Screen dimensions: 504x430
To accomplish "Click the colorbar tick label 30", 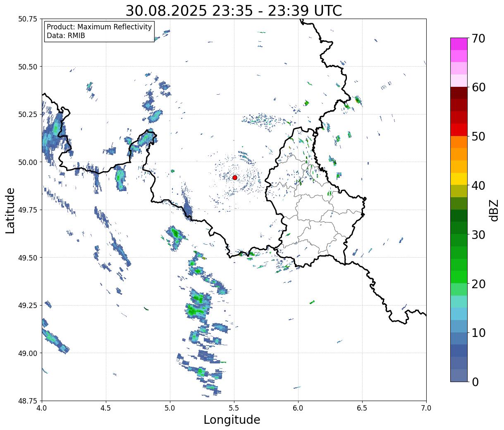I will click(478, 234).
